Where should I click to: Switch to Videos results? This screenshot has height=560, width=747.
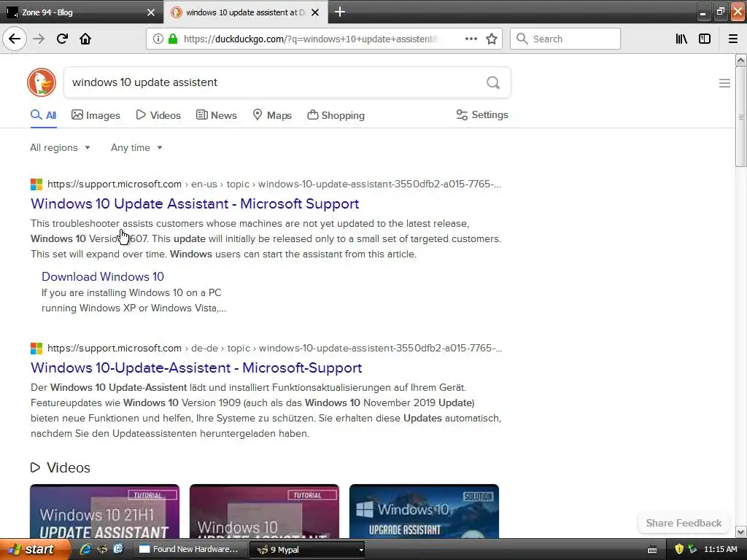click(x=158, y=115)
